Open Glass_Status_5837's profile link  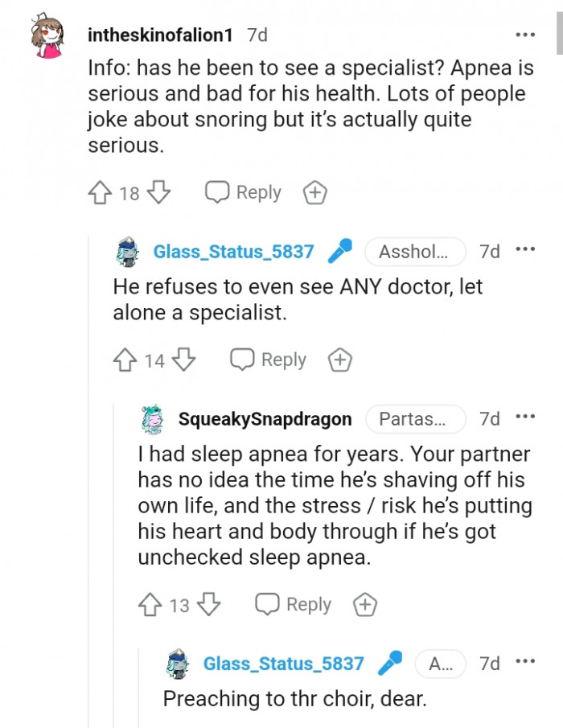coord(235,251)
